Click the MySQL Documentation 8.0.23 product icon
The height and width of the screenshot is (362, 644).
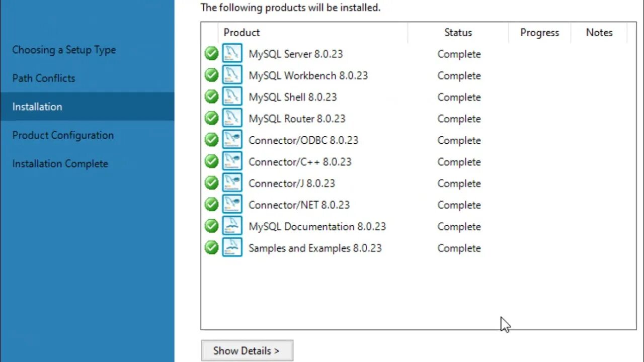coord(232,226)
